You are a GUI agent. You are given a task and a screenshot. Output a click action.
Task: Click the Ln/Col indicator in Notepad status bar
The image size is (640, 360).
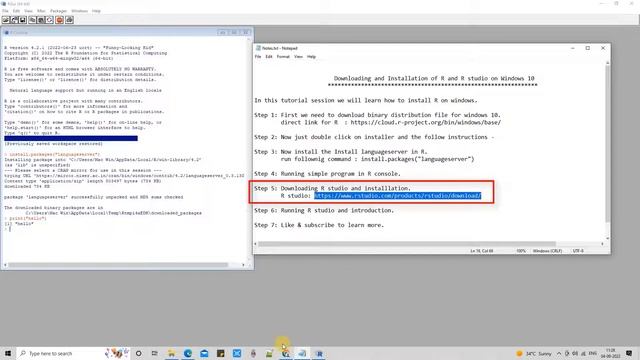[x=482, y=251]
